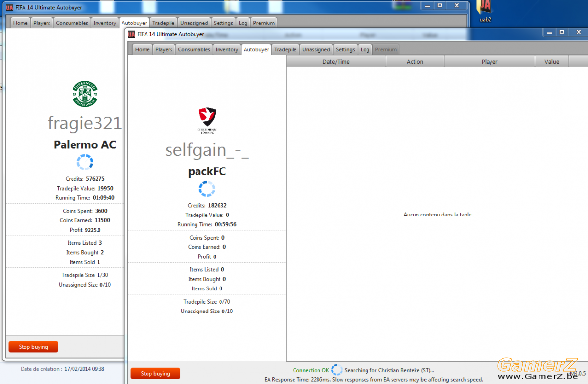Open Players tab in front window
Screen dimensions: 588x384
[164, 49]
